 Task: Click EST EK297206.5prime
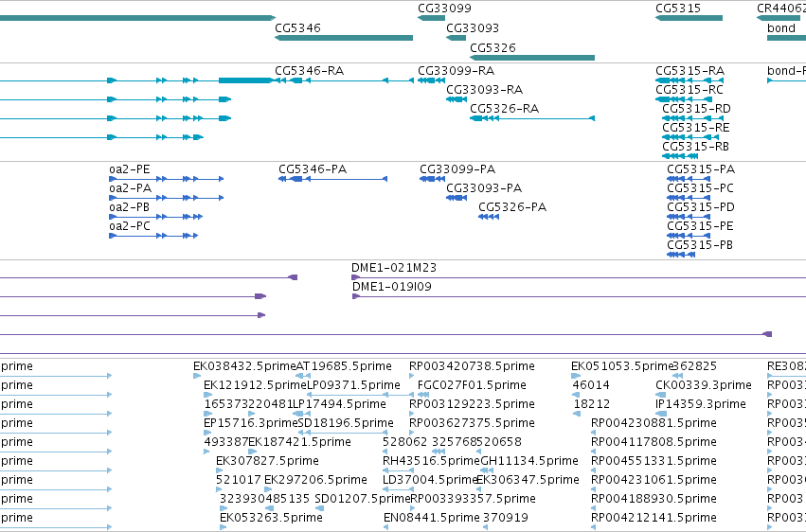(x=268, y=489)
